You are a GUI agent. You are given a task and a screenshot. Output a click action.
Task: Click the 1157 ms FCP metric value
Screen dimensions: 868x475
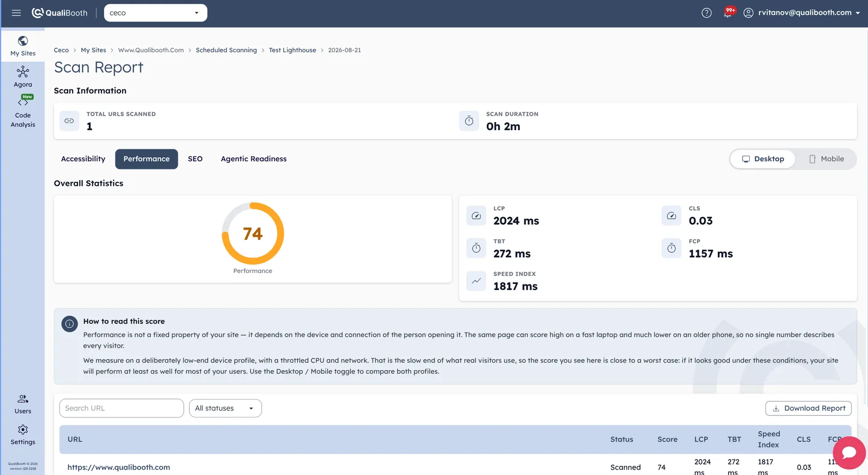(711, 254)
